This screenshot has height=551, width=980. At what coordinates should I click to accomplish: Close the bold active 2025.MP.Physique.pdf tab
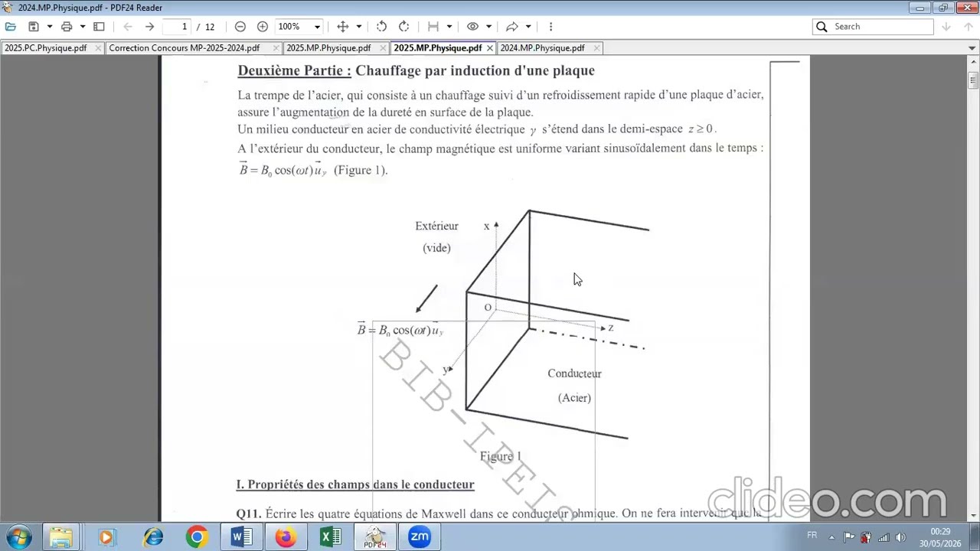click(x=490, y=48)
